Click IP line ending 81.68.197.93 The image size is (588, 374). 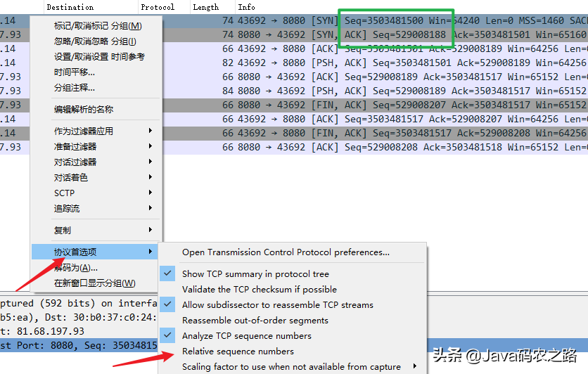[x=79, y=331]
